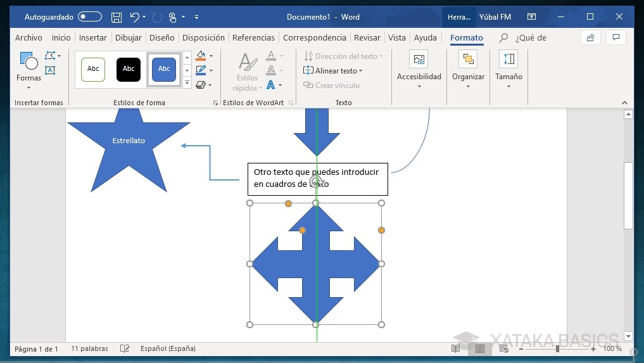Open the Archivo menu
This screenshot has height=363, width=644.
pos(28,37)
